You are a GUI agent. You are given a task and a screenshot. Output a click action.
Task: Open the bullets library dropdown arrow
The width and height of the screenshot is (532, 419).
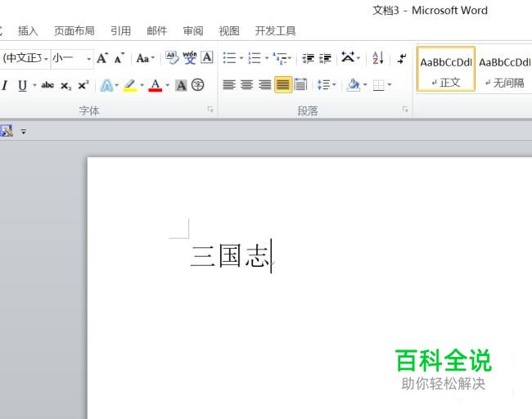point(241,58)
